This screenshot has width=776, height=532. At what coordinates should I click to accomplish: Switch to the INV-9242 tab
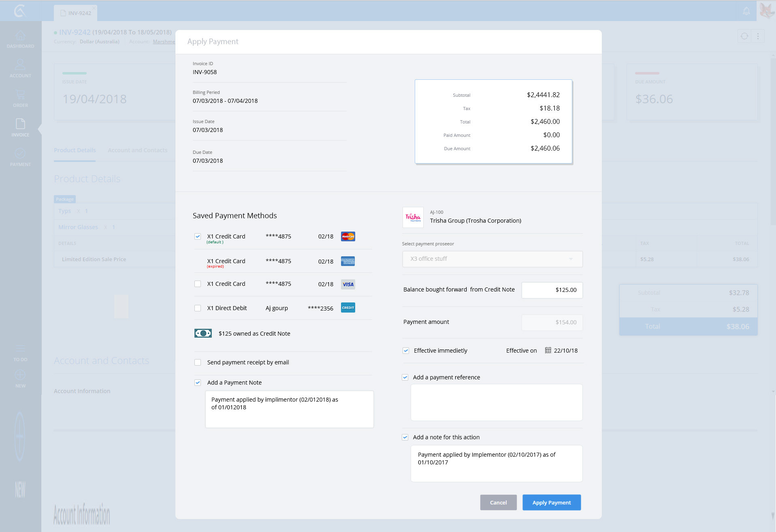pos(76,13)
